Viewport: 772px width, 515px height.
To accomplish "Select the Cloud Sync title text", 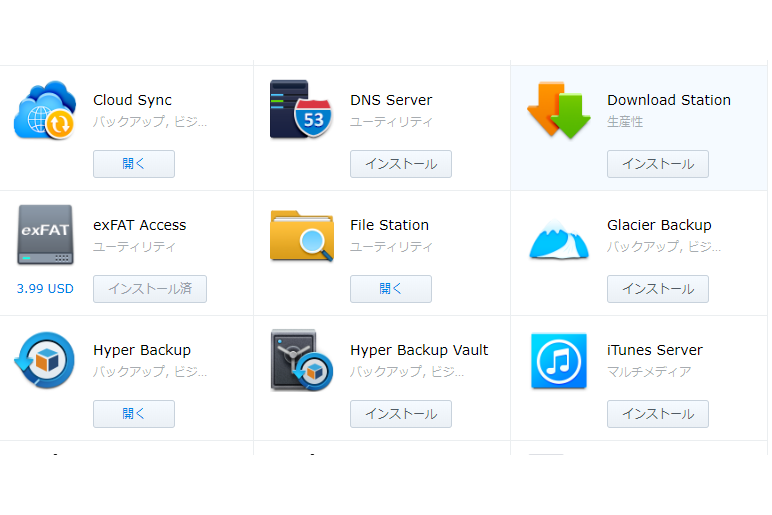I will 132,100.
